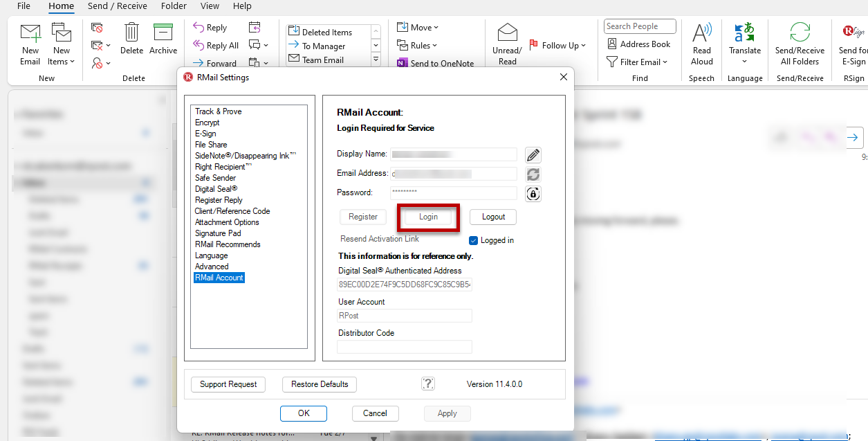The width and height of the screenshot is (868, 441).
Task: Open the Move dropdown
Action: 418,28
